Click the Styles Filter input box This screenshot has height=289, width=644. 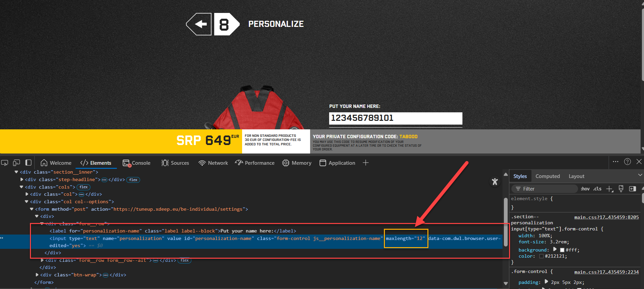(545, 189)
